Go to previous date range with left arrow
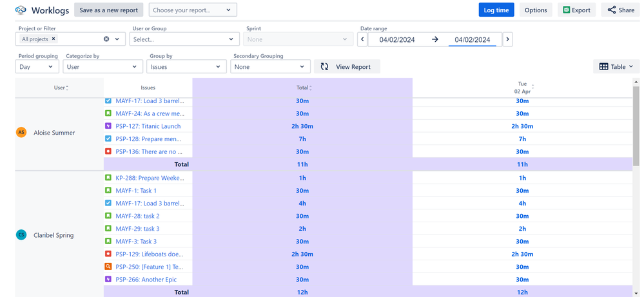The image size is (644, 297). pos(362,39)
